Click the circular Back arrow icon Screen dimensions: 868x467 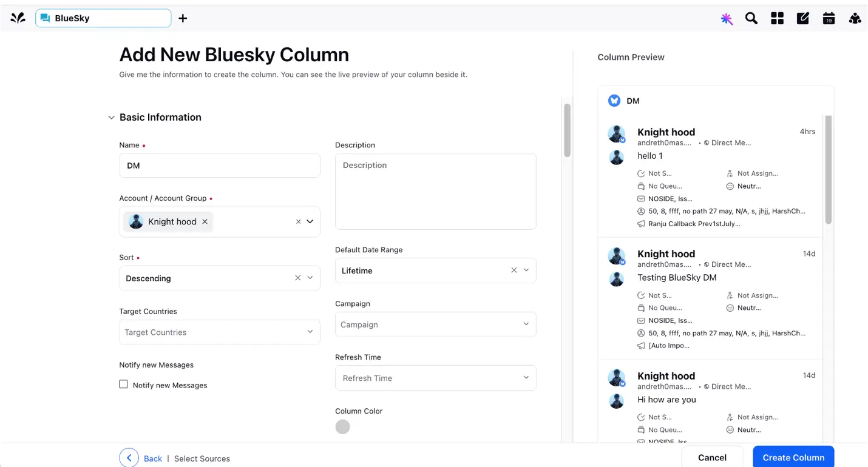[x=129, y=458]
